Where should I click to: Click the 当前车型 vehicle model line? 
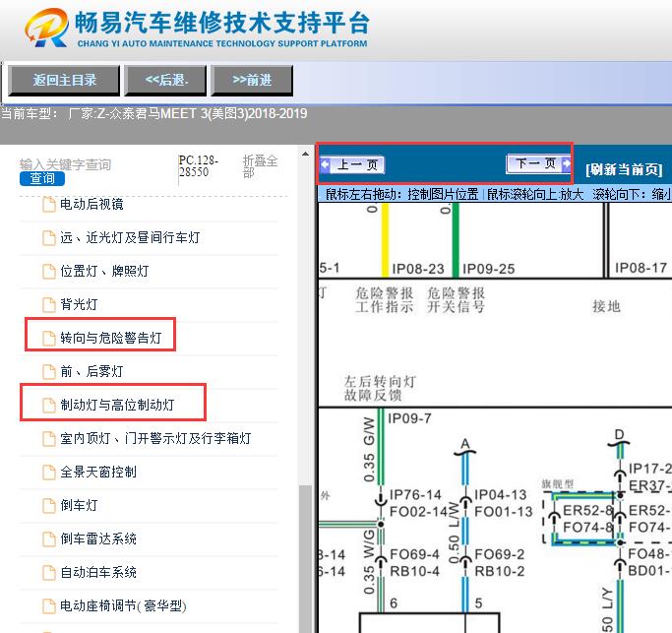click(153, 113)
